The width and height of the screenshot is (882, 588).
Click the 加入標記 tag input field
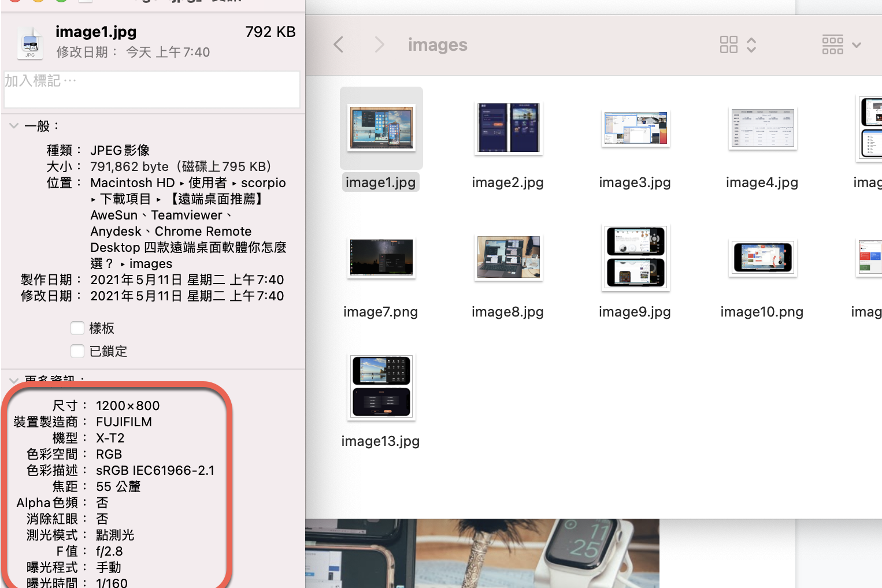point(152,90)
